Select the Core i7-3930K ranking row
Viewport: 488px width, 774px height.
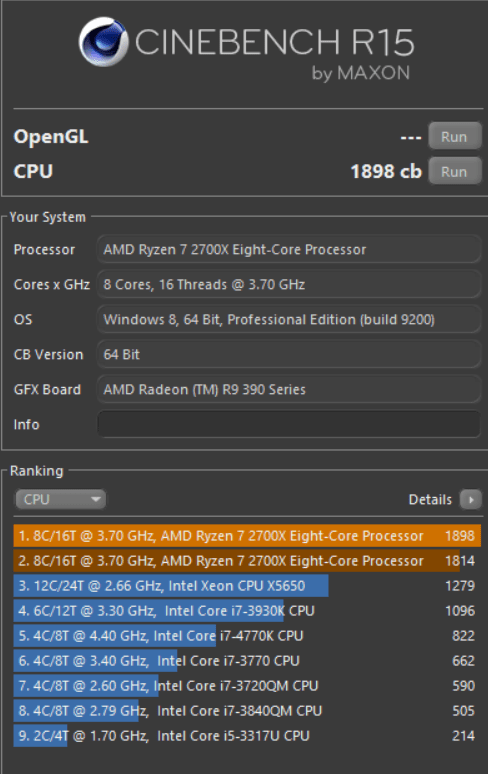point(247,611)
